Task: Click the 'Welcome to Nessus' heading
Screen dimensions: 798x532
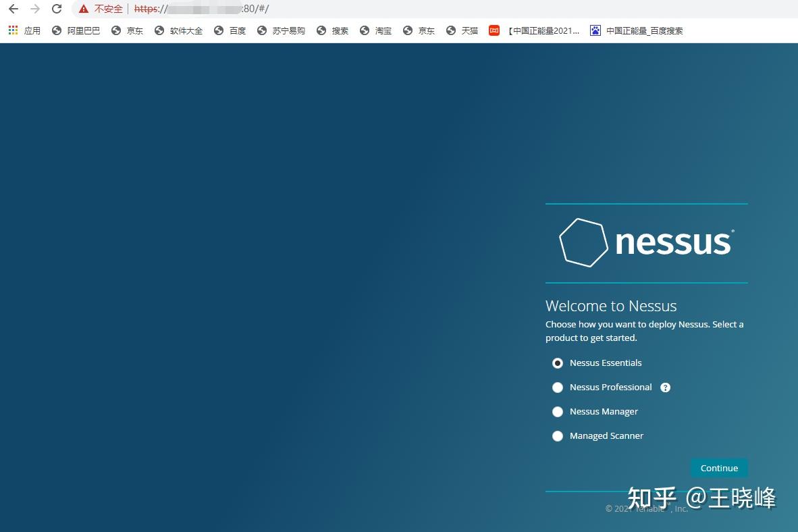Action: pos(611,305)
